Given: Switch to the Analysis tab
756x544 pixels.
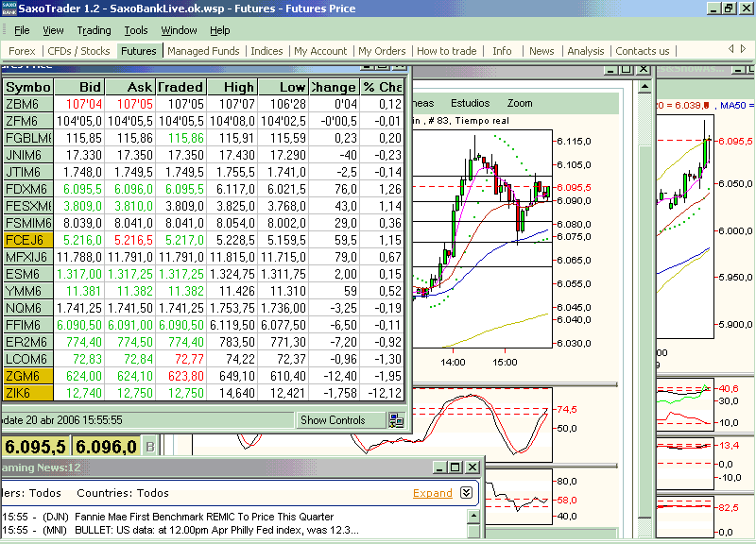Looking at the screenshot, I should [585, 51].
